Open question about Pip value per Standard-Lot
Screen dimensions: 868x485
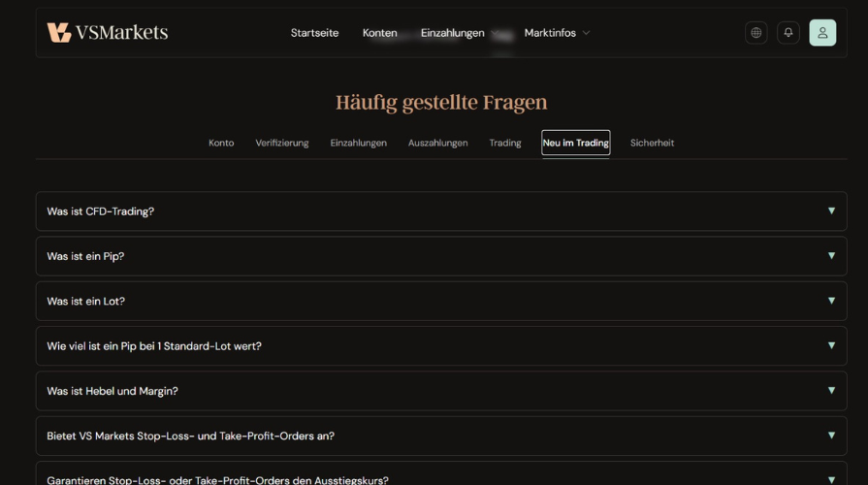[154, 346]
